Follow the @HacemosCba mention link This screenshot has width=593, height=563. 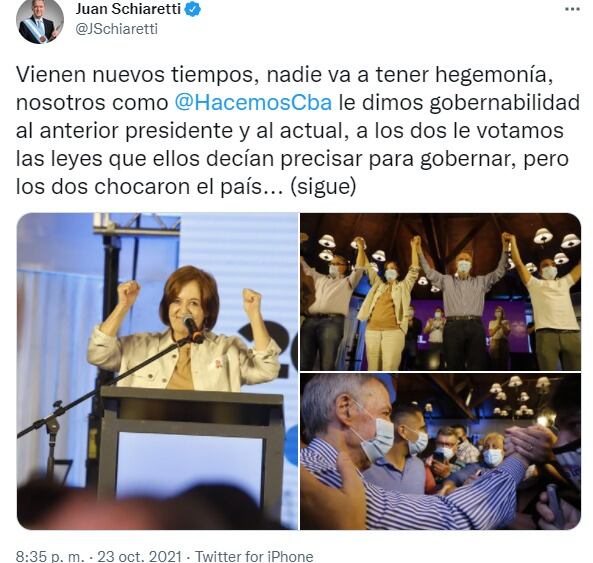click(253, 102)
